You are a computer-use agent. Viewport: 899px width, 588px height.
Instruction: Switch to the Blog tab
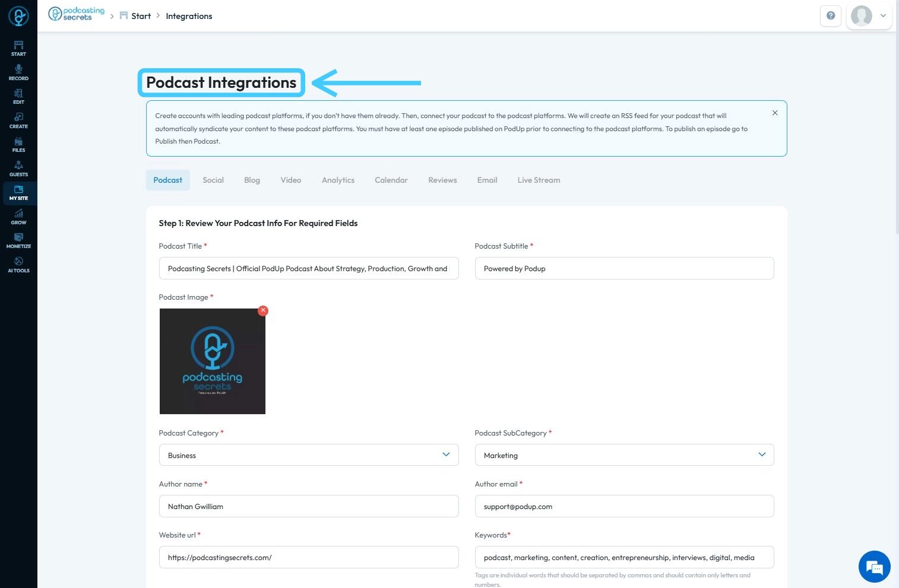click(x=252, y=180)
